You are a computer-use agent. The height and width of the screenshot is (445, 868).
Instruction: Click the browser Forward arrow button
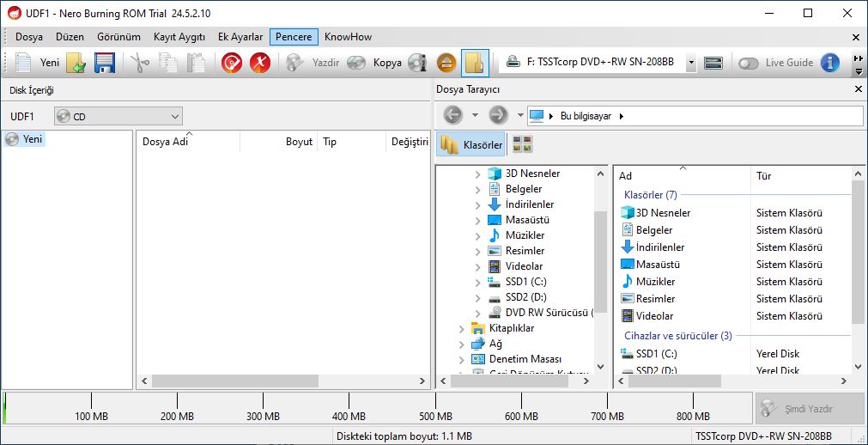tap(498, 115)
